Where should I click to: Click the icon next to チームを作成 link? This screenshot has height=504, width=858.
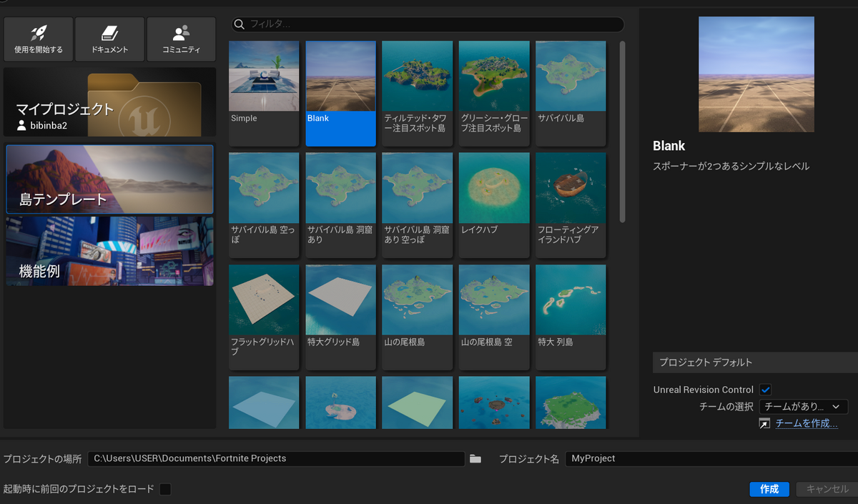click(x=765, y=424)
